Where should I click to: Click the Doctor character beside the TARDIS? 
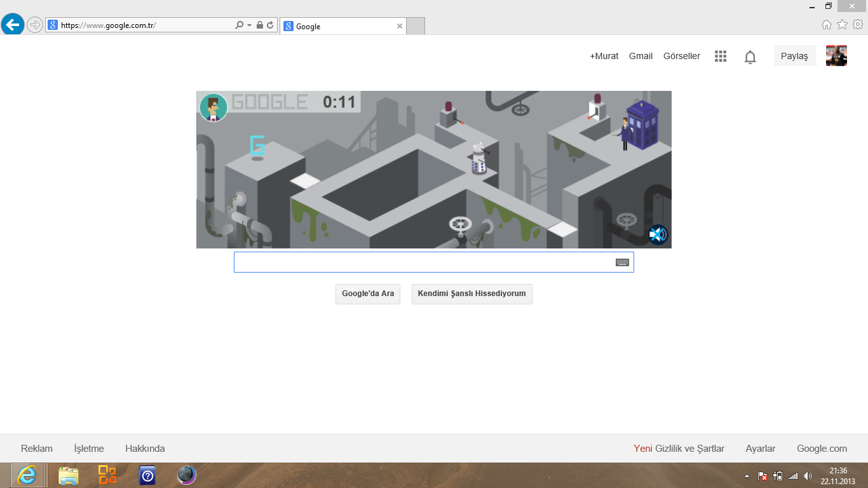(624, 134)
